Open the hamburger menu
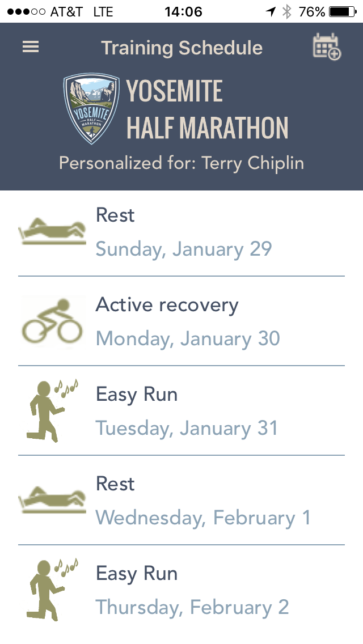 31,47
